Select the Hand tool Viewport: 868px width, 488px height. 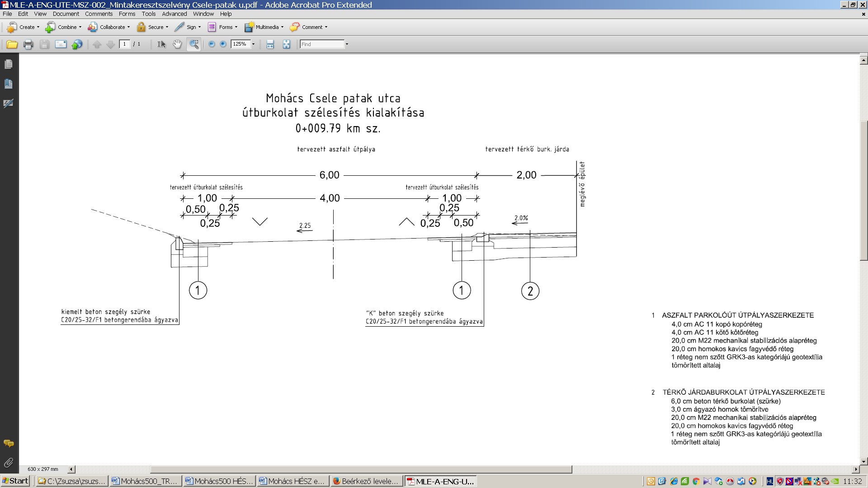coord(177,44)
